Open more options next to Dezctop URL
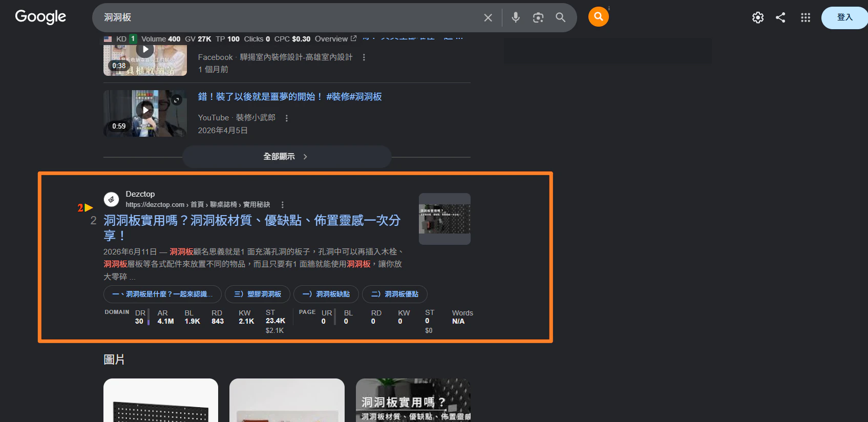This screenshot has width=868, height=422. click(282, 205)
